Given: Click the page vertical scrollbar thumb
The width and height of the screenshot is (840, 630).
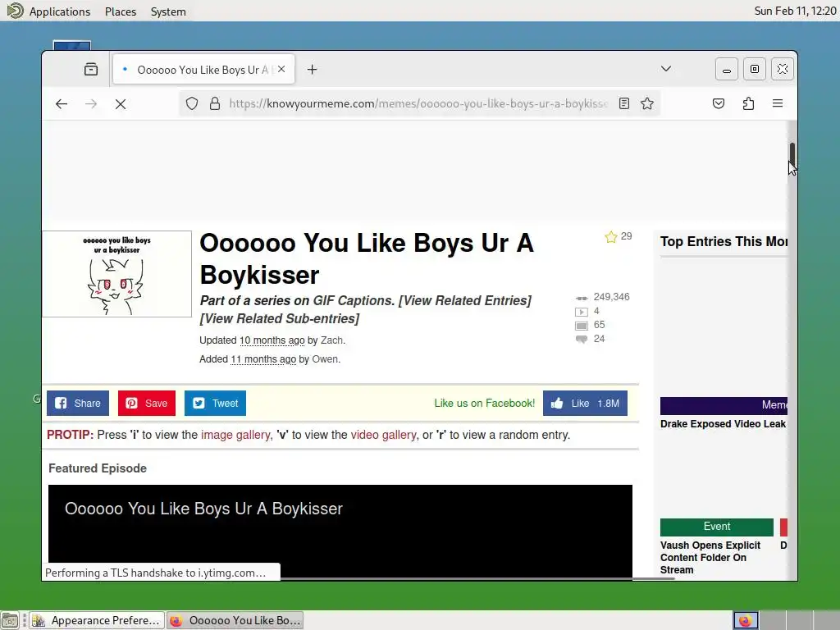Looking at the screenshot, I should click(792, 155).
